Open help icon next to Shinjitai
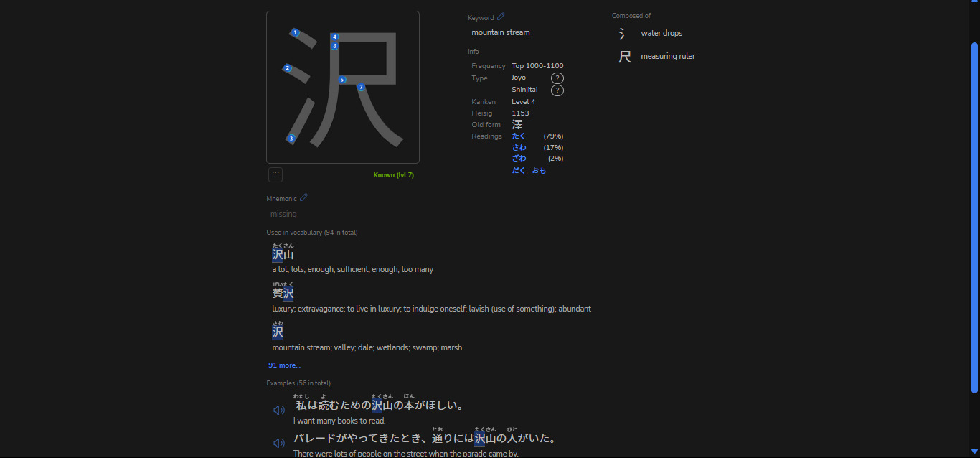The width and height of the screenshot is (980, 458). tap(557, 90)
